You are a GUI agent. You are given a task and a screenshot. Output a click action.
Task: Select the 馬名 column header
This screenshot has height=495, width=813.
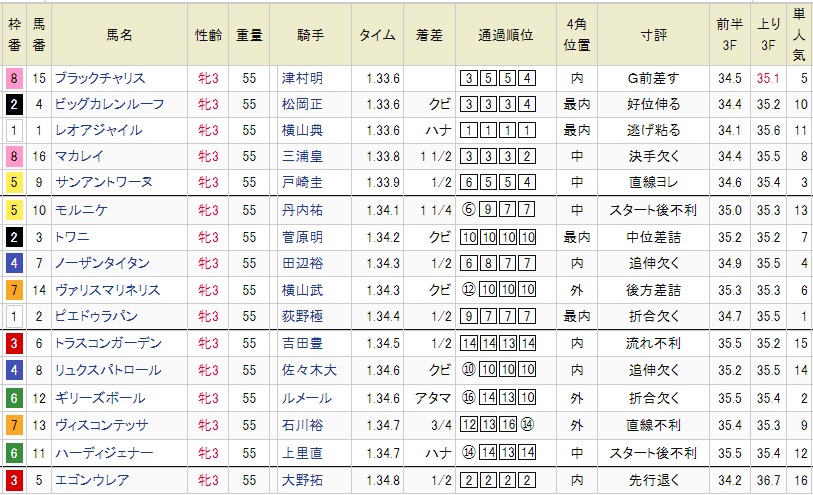pos(120,34)
